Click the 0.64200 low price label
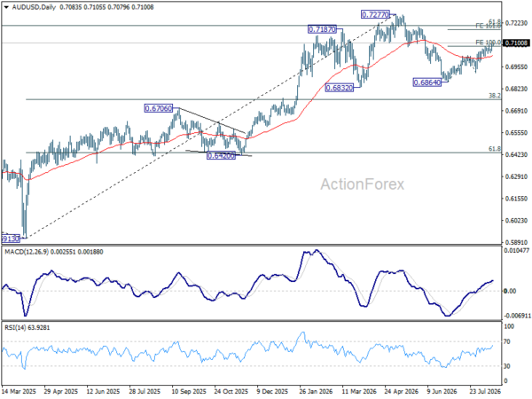Screen dimensions: 532x399 tap(221, 156)
